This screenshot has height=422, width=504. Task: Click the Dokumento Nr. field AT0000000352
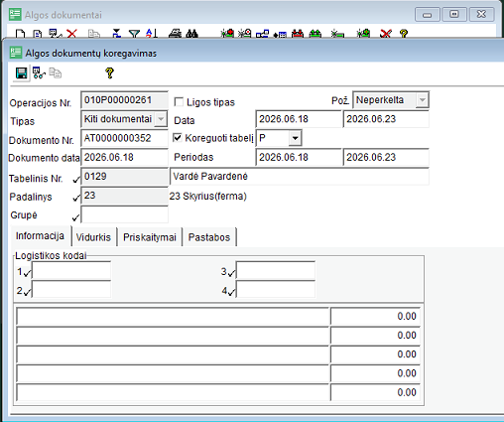click(124, 138)
